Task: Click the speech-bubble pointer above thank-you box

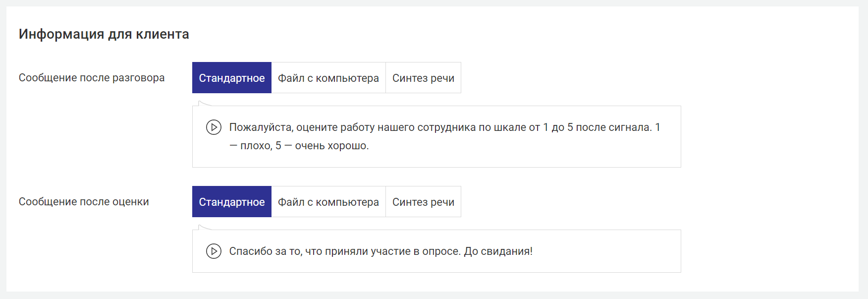Action: [203, 228]
